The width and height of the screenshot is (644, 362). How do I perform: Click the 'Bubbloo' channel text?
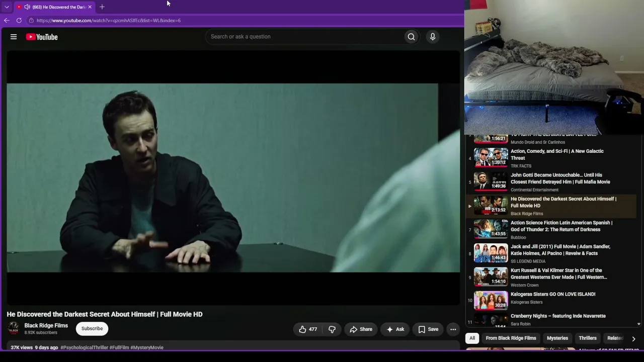point(518,237)
